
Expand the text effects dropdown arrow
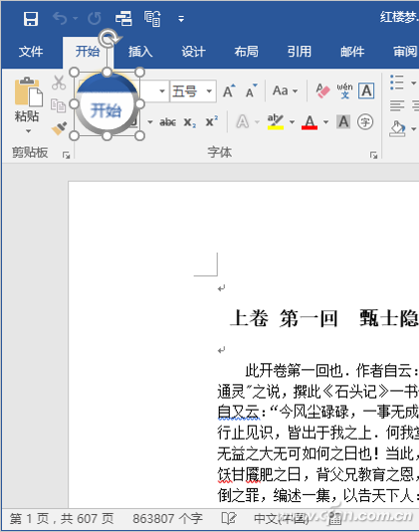click(x=257, y=121)
